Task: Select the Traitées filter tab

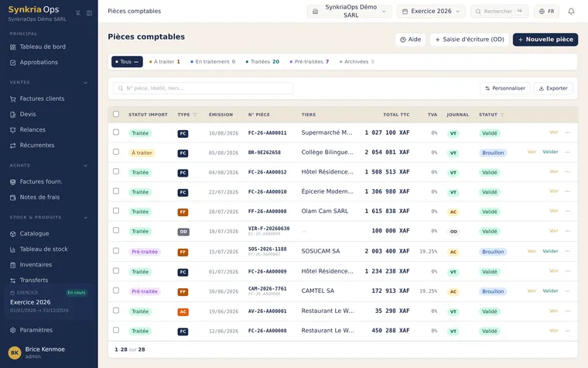Action: (x=262, y=61)
